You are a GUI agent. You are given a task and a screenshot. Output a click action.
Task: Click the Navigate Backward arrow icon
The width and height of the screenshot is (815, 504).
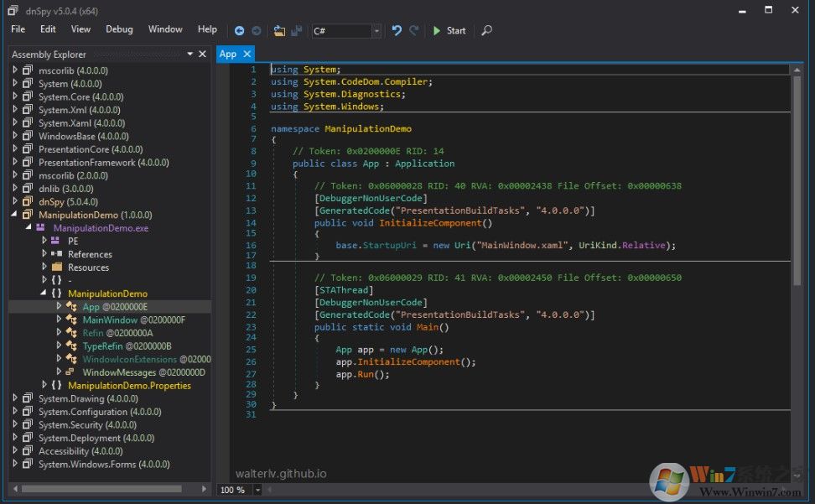[x=239, y=30]
